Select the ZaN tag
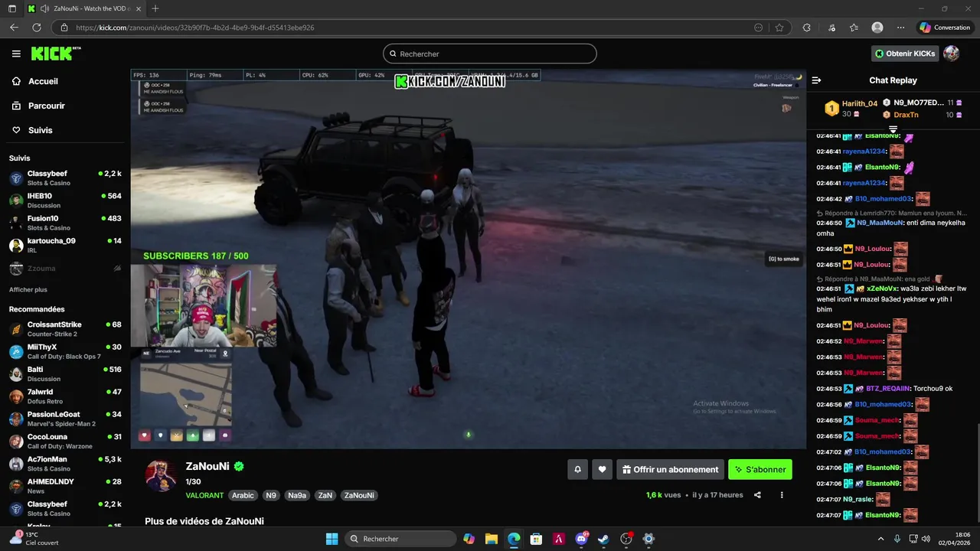The width and height of the screenshot is (980, 551). [x=325, y=495]
